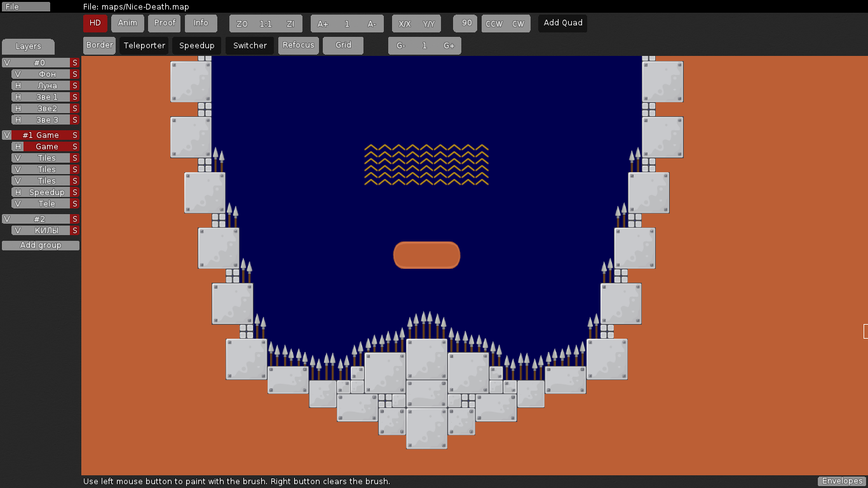This screenshot has height=488, width=868.
Task: Rotate brush counter-clockwise with CCW
Action: [494, 24]
